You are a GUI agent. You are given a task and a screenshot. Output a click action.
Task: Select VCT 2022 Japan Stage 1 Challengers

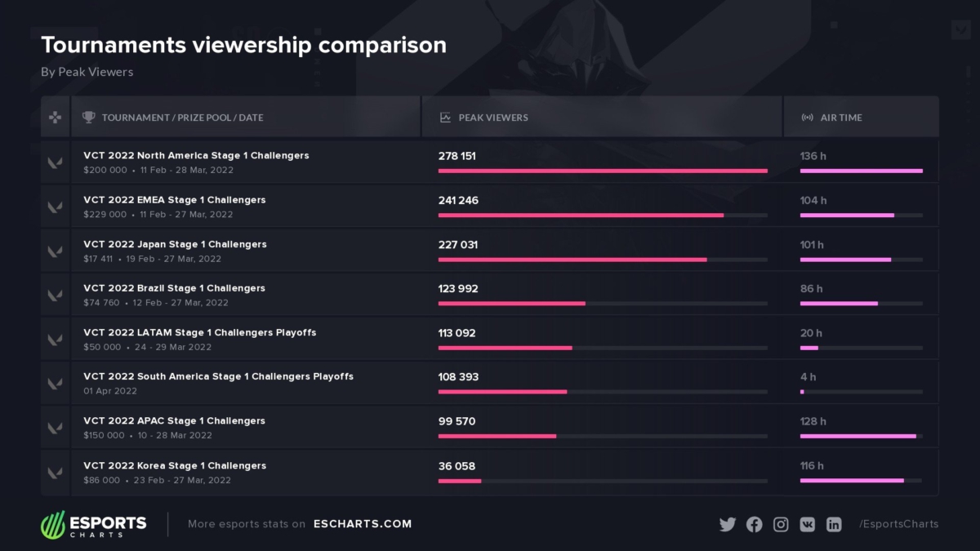point(175,244)
